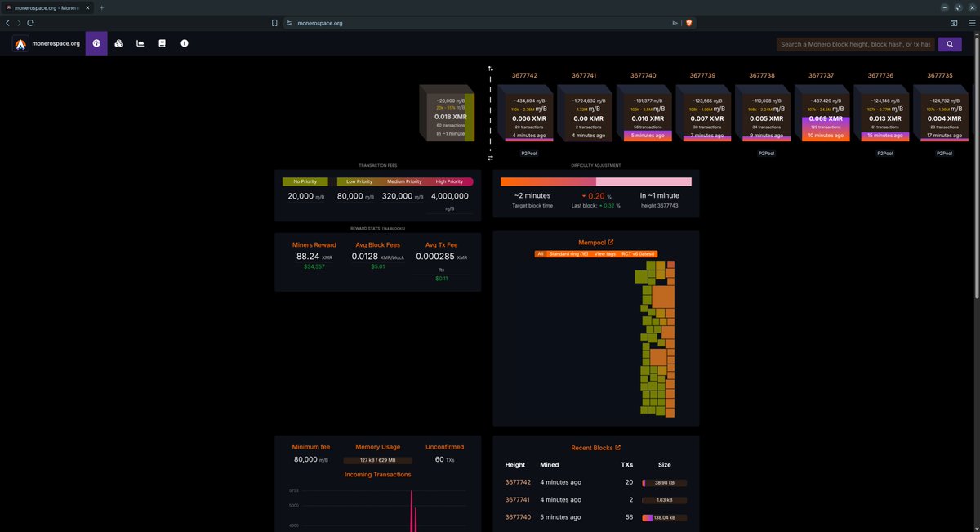Open the graphs chart icon in navbar

pos(140,43)
